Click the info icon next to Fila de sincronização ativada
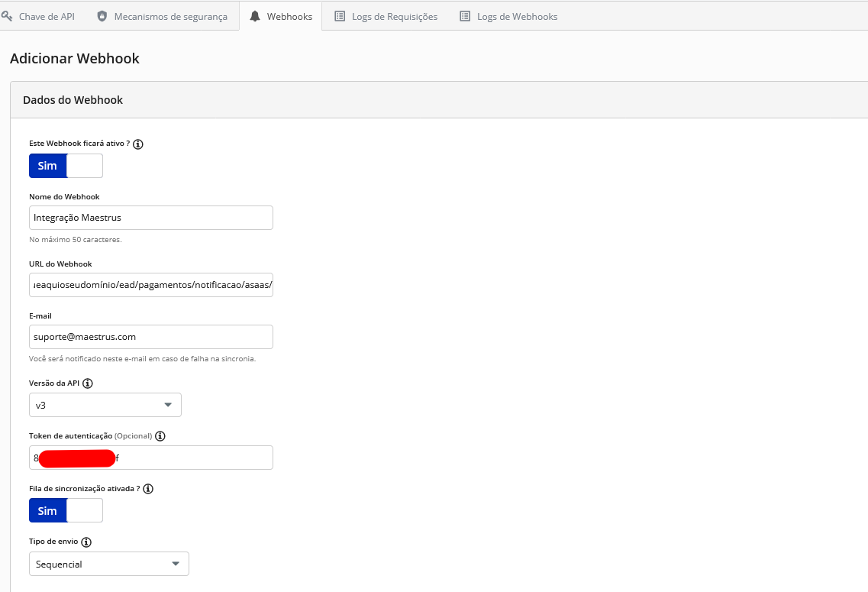This screenshot has width=868, height=592. [x=148, y=488]
